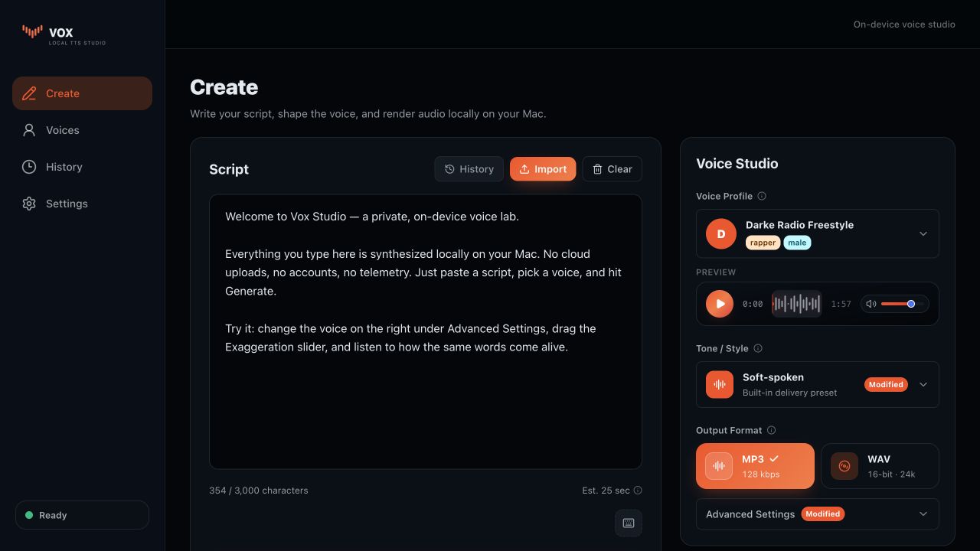Click the 1:57 preview duration
980x551 pixels.
841,304
